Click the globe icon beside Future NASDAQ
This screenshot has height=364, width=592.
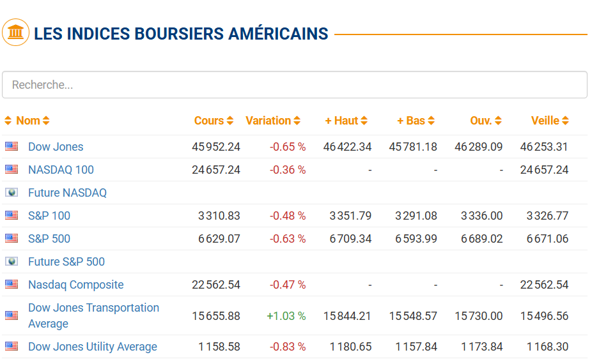tap(12, 192)
